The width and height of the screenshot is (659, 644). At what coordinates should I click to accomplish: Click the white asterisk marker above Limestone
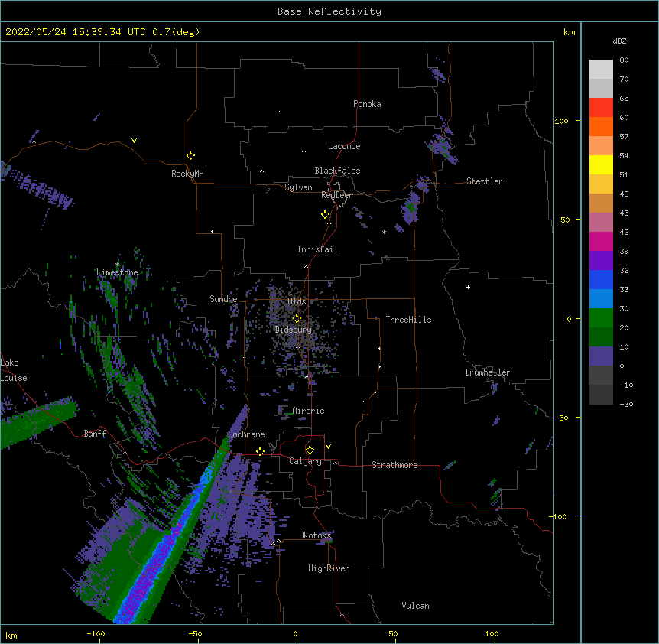point(117,265)
